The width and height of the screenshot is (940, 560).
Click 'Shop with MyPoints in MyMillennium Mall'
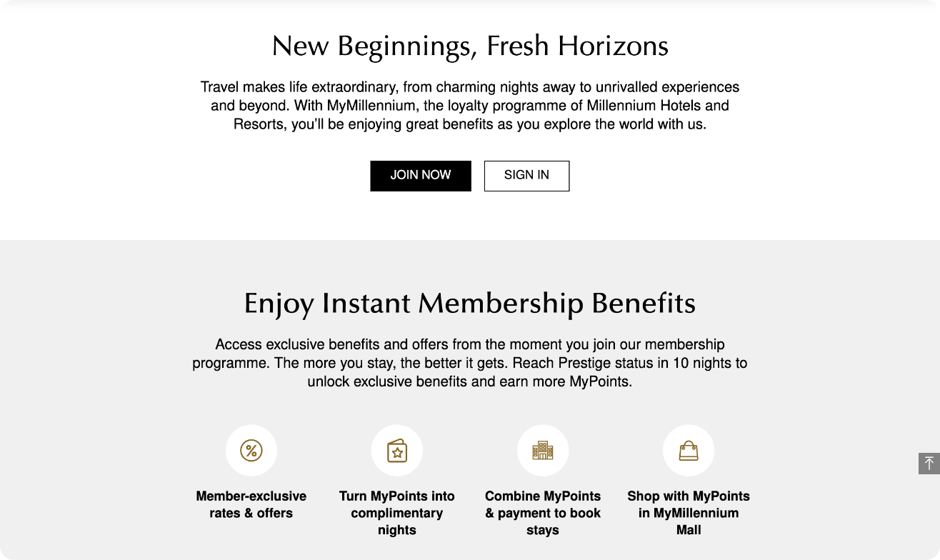689,513
